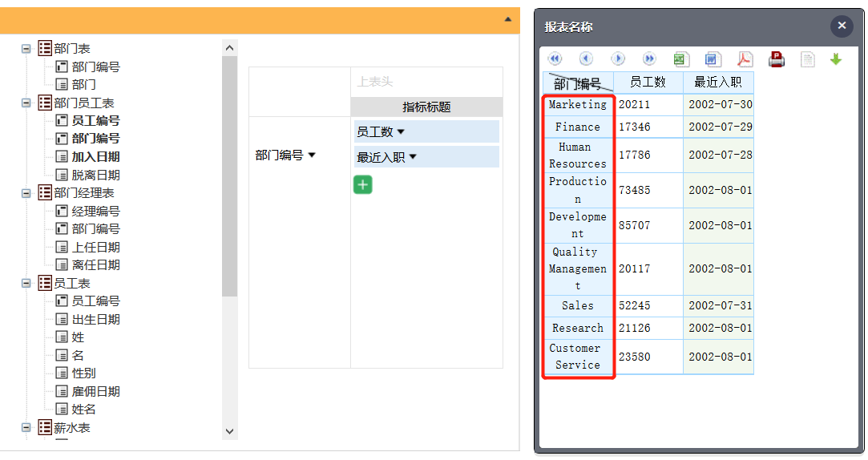The width and height of the screenshot is (868, 460).
Task: Open the 最近入职 dropdown menu
Action: 413,157
